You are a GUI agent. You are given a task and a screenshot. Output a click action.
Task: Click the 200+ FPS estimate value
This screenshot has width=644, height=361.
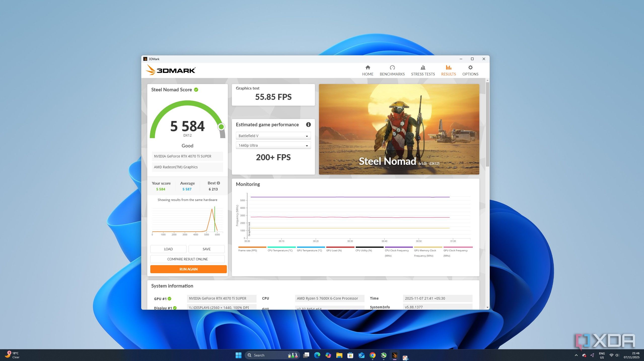point(273,157)
